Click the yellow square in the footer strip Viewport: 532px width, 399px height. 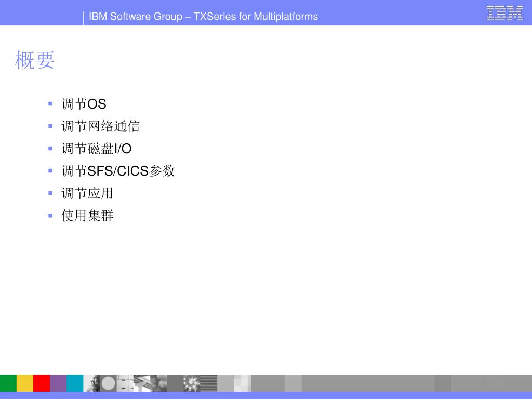(25, 383)
